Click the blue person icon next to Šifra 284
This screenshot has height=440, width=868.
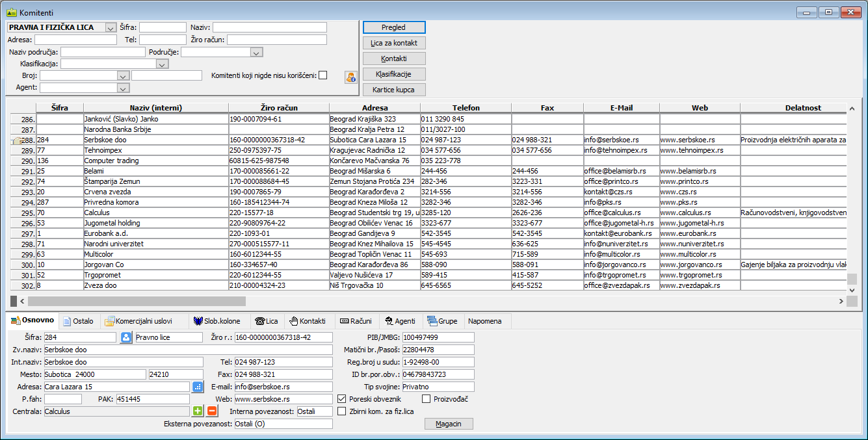pos(126,337)
